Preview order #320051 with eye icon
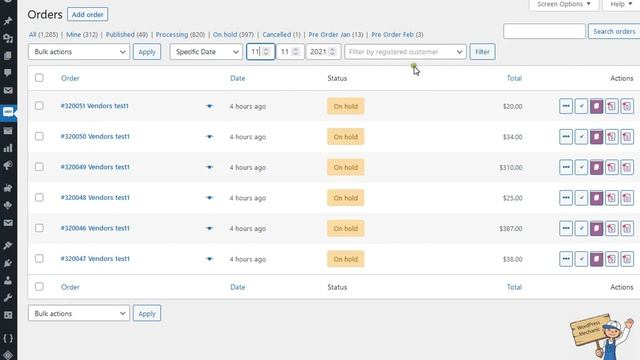Image resolution: width=640 pixels, height=360 pixels. pos(209,106)
